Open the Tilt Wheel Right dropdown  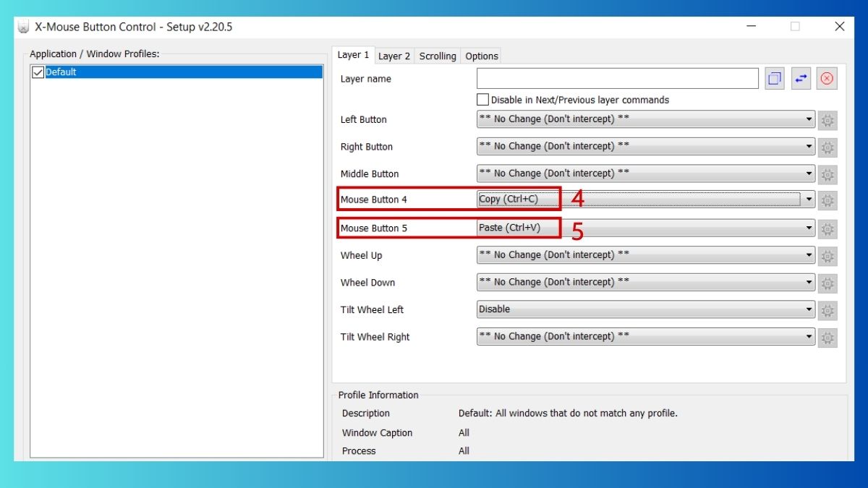tap(646, 336)
